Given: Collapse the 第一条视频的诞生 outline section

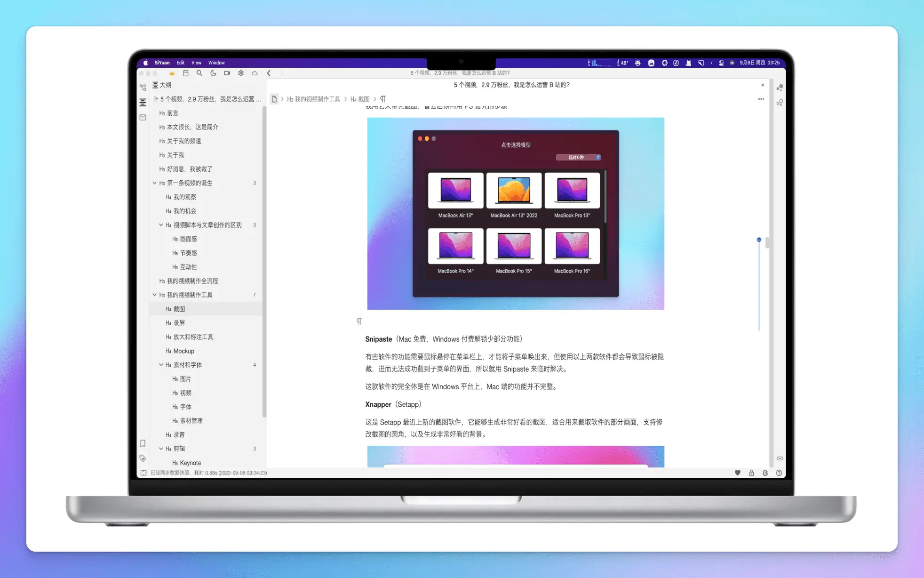Looking at the screenshot, I should click(154, 183).
